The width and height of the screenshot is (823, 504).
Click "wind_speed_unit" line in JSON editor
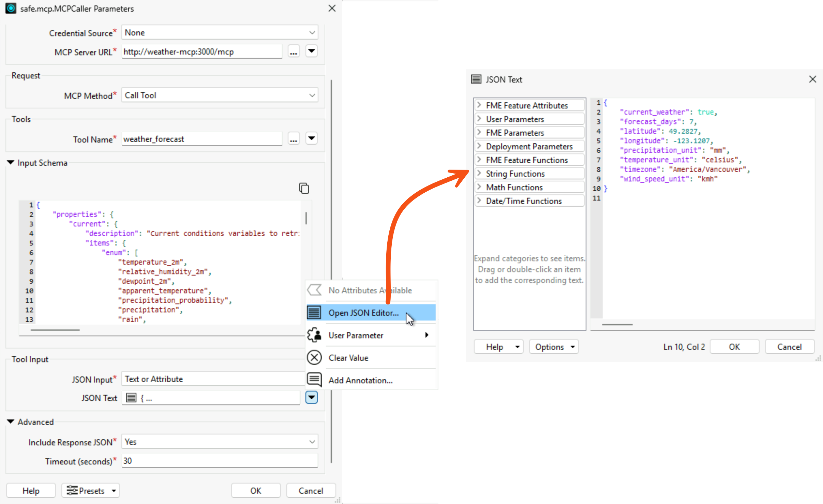point(669,179)
